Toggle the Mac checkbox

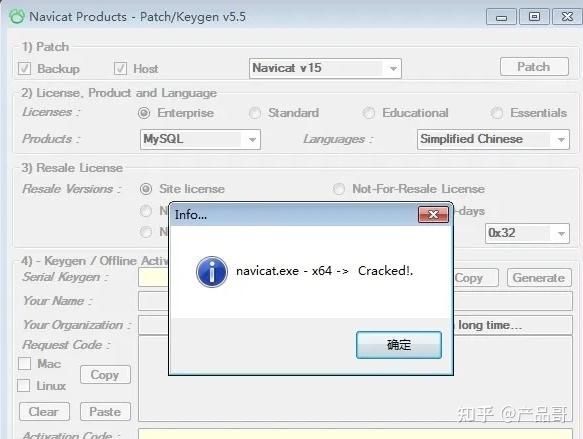(25, 364)
